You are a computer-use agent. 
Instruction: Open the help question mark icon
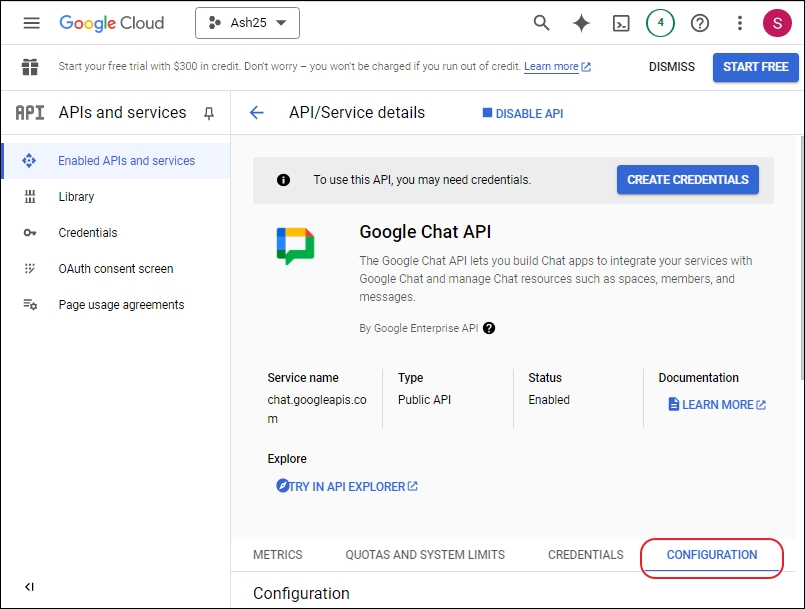click(700, 23)
